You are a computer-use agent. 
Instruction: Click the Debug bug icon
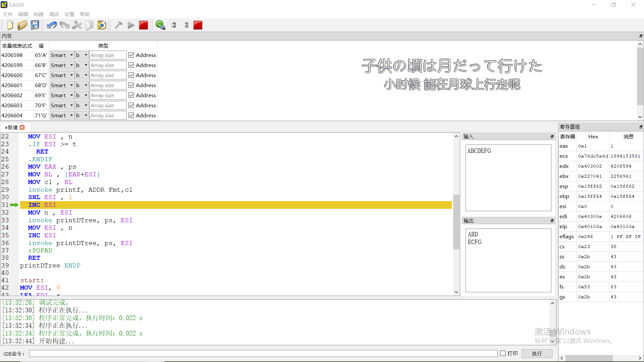(x=160, y=25)
